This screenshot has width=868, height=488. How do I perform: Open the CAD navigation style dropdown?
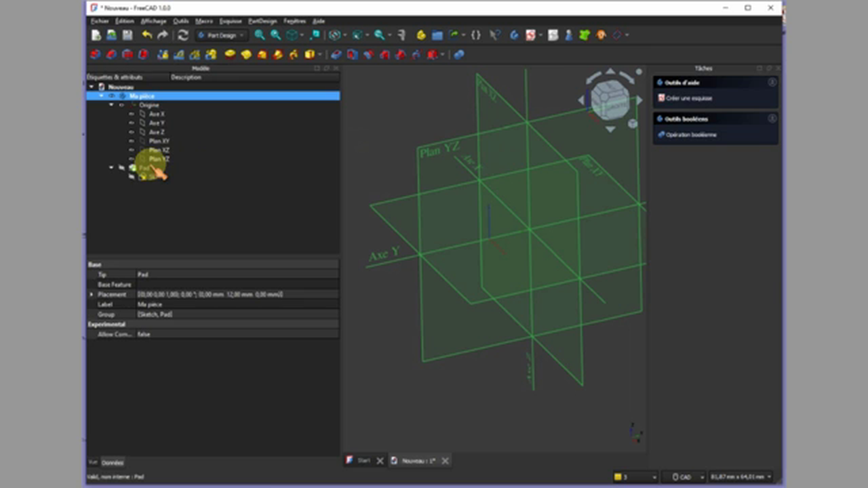pyautogui.click(x=686, y=476)
